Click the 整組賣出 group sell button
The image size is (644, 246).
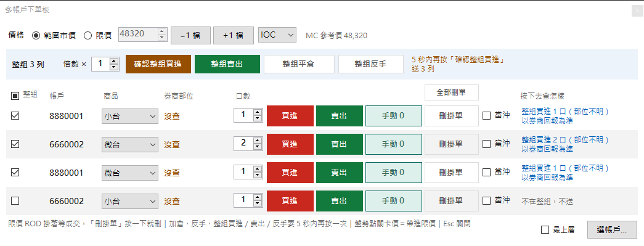pyautogui.click(x=227, y=64)
